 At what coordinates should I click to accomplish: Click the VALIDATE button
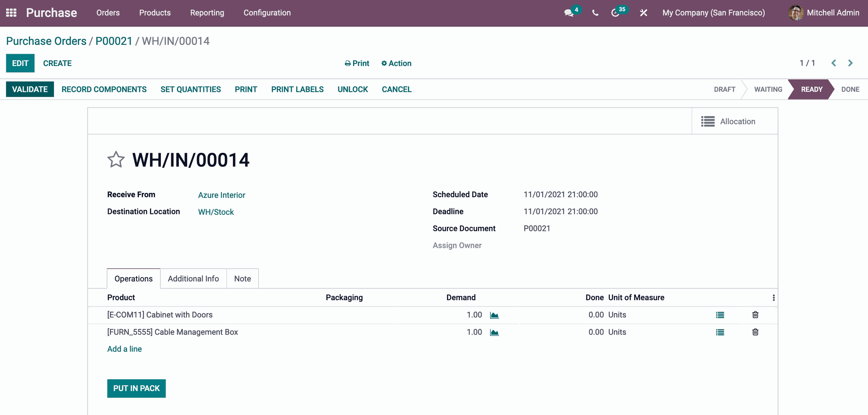click(30, 89)
